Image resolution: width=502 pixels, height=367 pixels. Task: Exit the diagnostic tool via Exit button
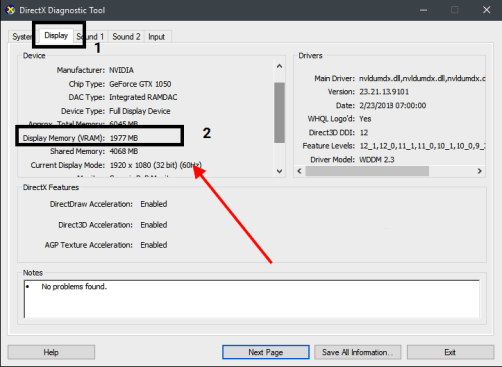[450, 352]
